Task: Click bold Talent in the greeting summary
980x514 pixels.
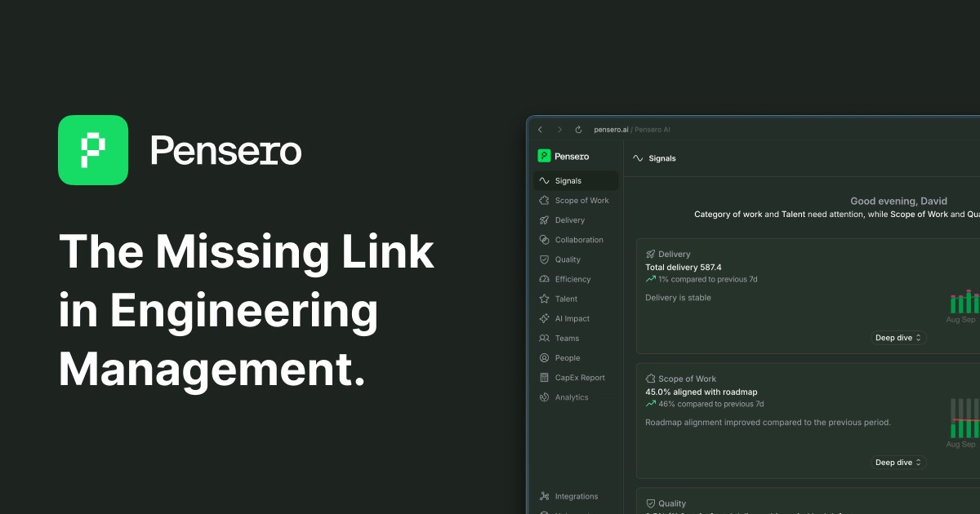Action: [794, 215]
